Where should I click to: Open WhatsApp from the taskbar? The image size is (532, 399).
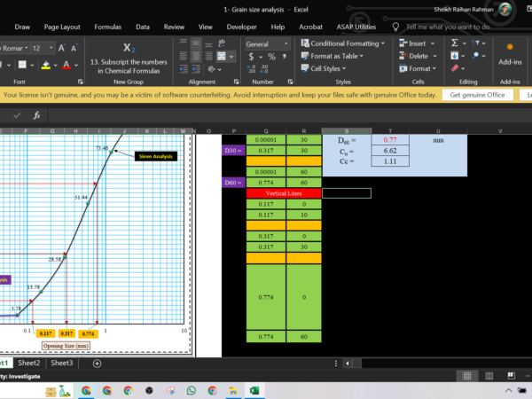pyautogui.click(x=192, y=391)
